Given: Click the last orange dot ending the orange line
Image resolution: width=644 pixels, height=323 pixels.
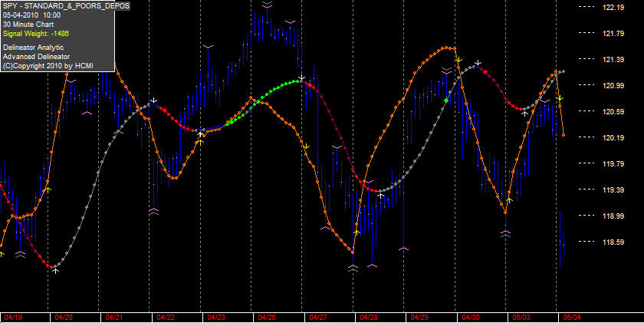Looking at the screenshot, I should pyautogui.click(x=563, y=135).
